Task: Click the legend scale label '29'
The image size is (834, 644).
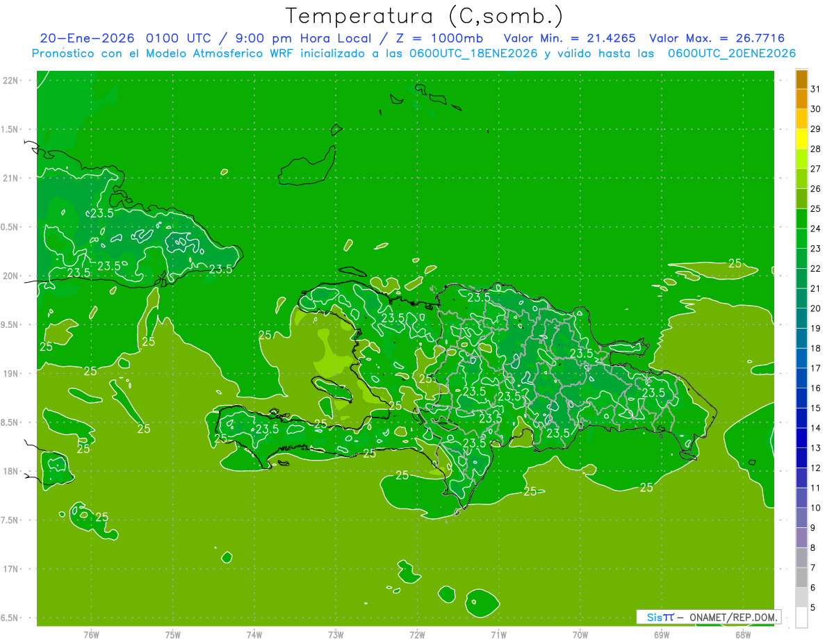Action: [x=815, y=129]
